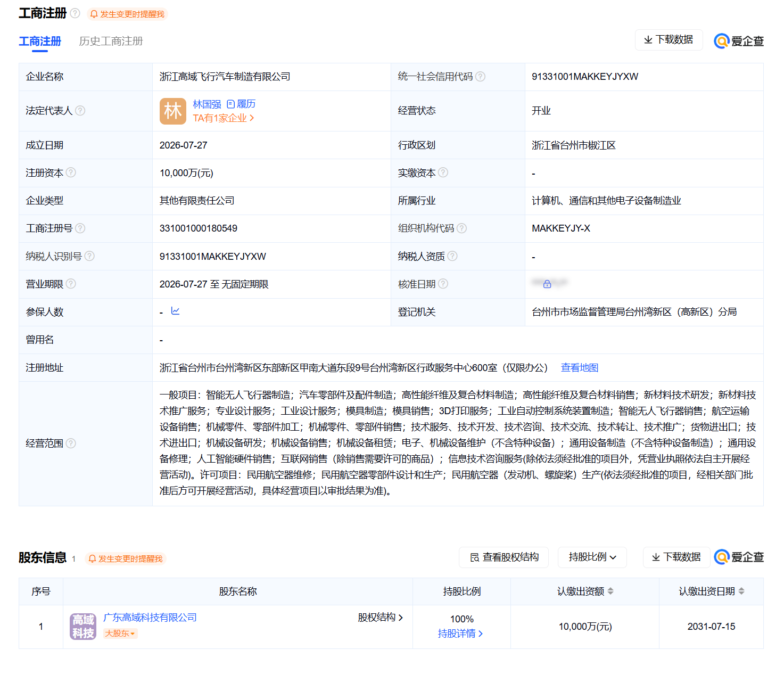Image resolution: width=784 pixels, height=674 pixels.
Task: Click the 林 avatar thumbnail
Action: coord(173,111)
